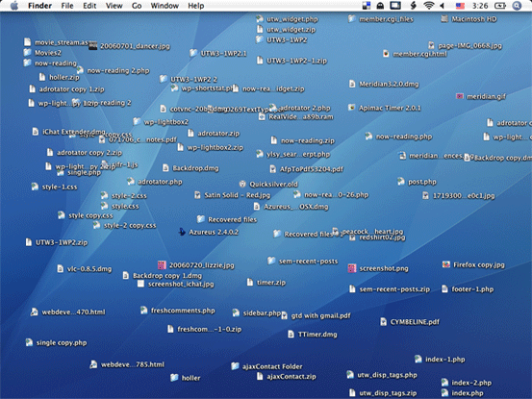Select the Meridian3.2.0.dmg disk image
This screenshot has width=532, height=399.
point(384,84)
